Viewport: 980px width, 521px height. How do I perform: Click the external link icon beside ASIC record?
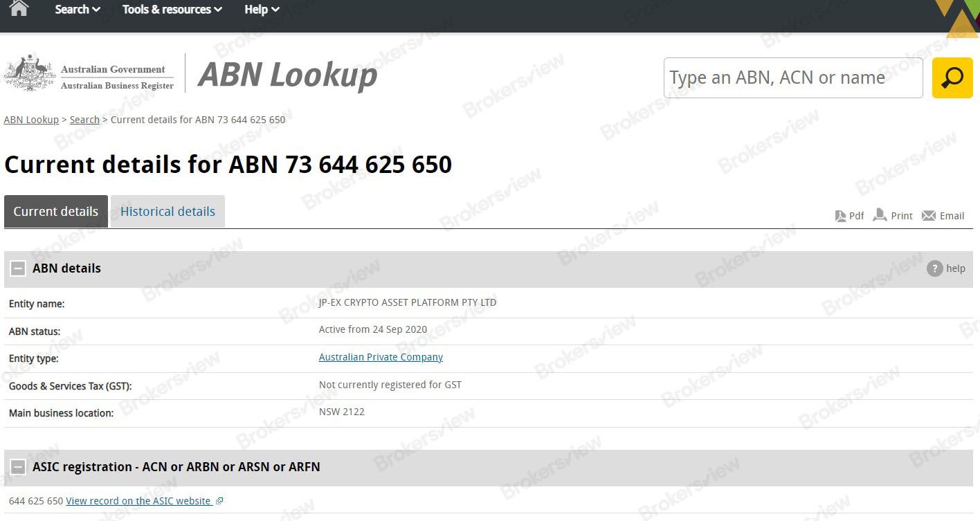pos(219,500)
